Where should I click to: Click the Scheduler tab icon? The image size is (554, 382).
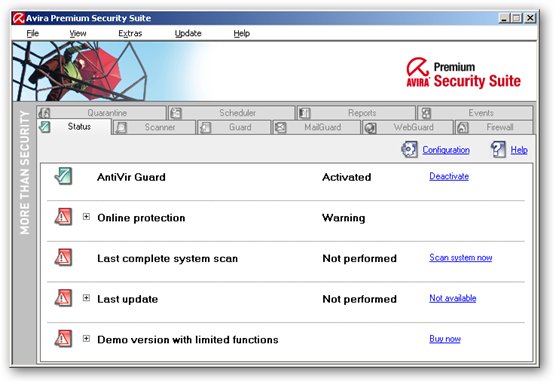[176, 113]
